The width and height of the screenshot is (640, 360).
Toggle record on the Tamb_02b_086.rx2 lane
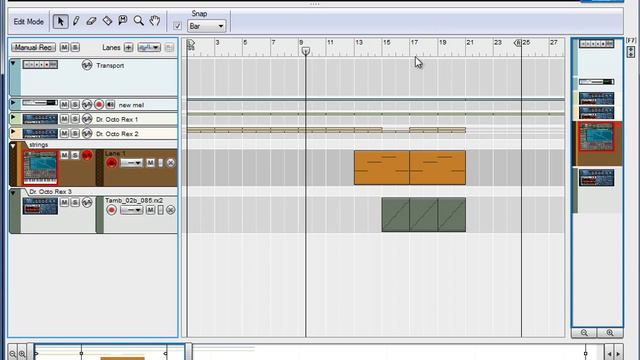[x=111, y=210]
